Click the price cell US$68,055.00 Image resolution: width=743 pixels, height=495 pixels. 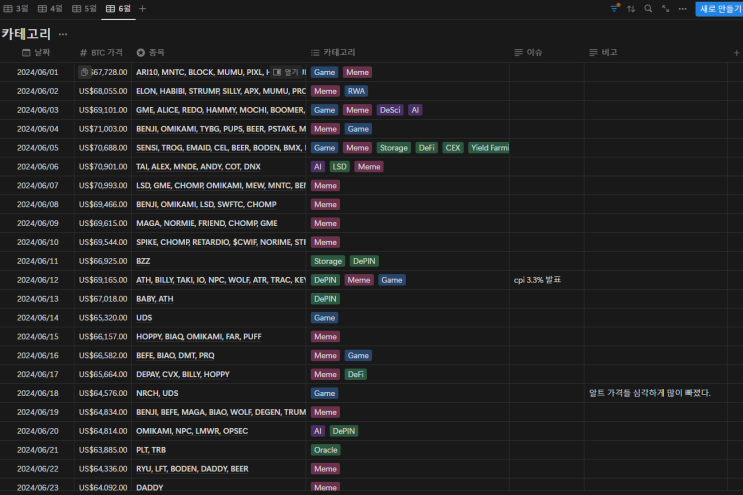103,91
